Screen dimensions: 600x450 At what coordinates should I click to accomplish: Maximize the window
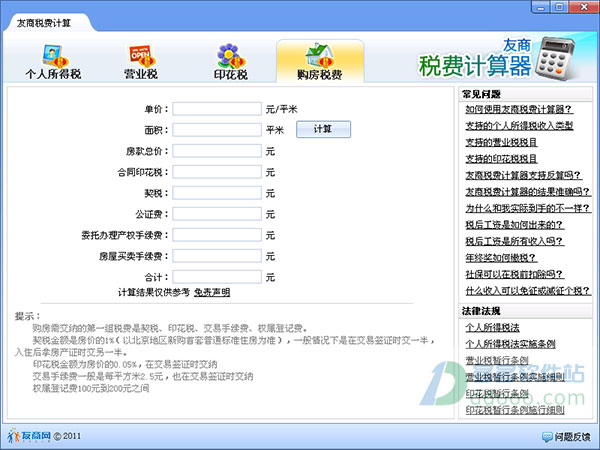tap(559, 7)
